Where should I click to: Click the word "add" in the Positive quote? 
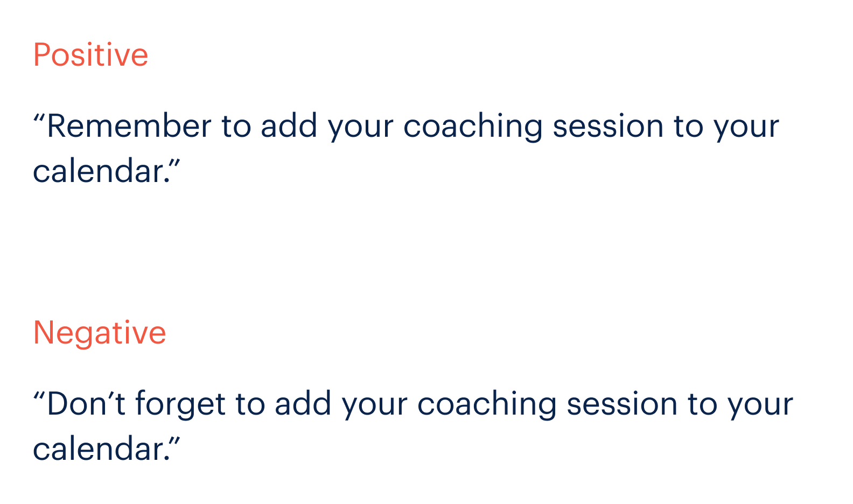pyautogui.click(x=289, y=127)
